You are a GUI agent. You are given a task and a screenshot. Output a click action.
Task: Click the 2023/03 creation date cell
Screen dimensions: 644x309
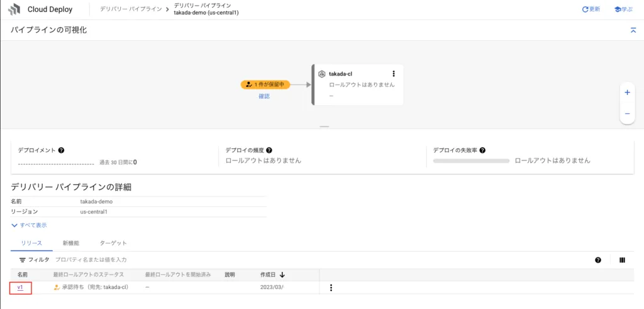point(272,288)
